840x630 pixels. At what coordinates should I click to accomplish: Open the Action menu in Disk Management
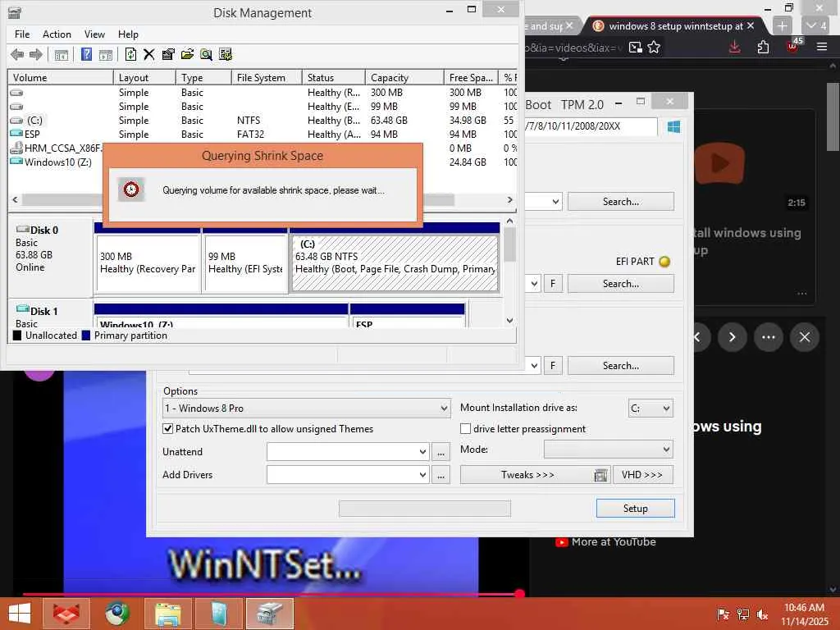[x=57, y=34]
